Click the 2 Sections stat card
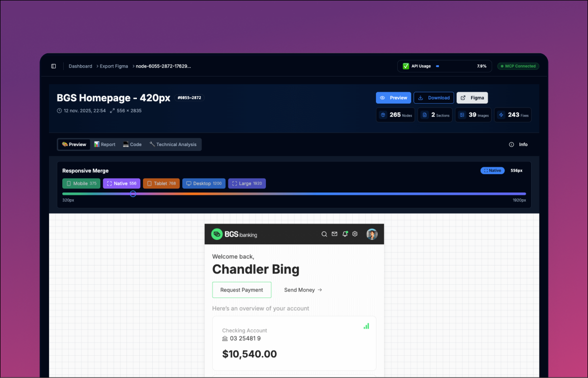The height and width of the screenshot is (378, 588). click(435, 115)
